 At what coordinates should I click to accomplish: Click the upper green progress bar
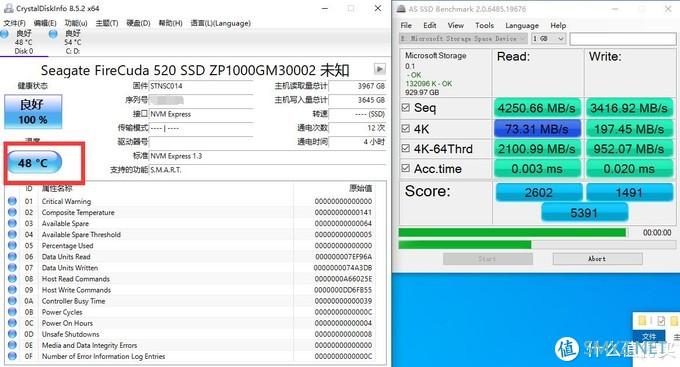pyautogui.click(x=513, y=233)
